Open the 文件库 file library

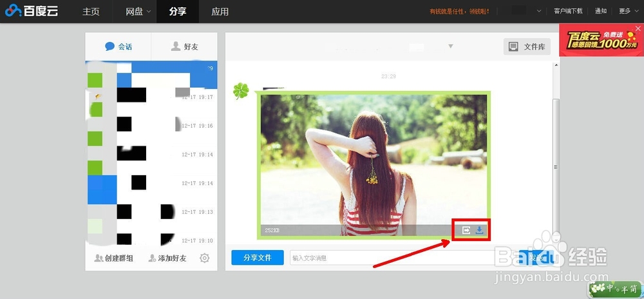[x=527, y=47]
